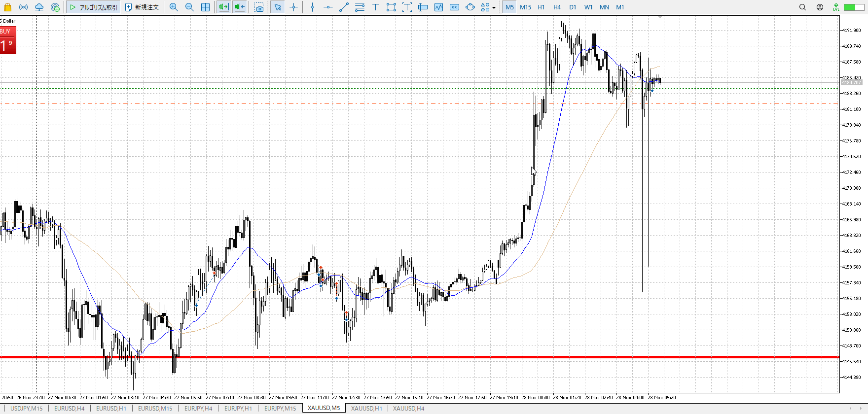Screen dimensions: 868x414
Task: Select the Vertical line drawing tool
Action: pyautogui.click(x=312, y=7)
